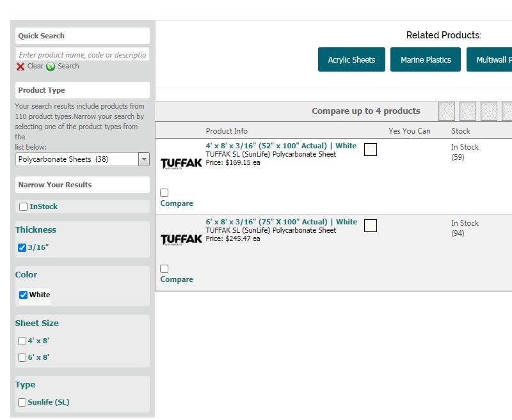Uncheck the White color filter
The image size is (512, 420).
coord(23,295)
